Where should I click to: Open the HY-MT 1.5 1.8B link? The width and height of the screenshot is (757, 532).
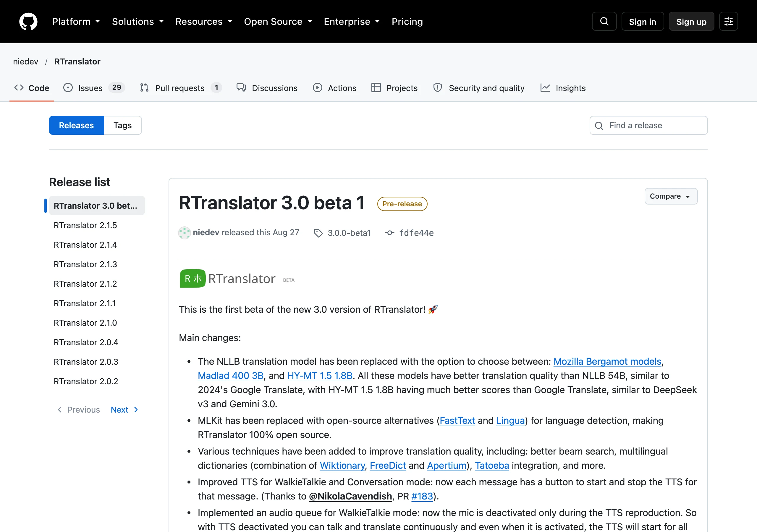[x=320, y=375]
